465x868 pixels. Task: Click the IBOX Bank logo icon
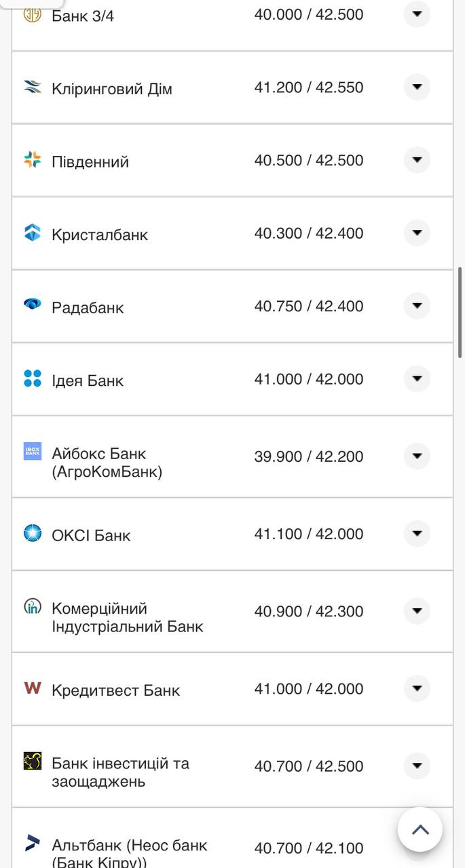(x=33, y=452)
